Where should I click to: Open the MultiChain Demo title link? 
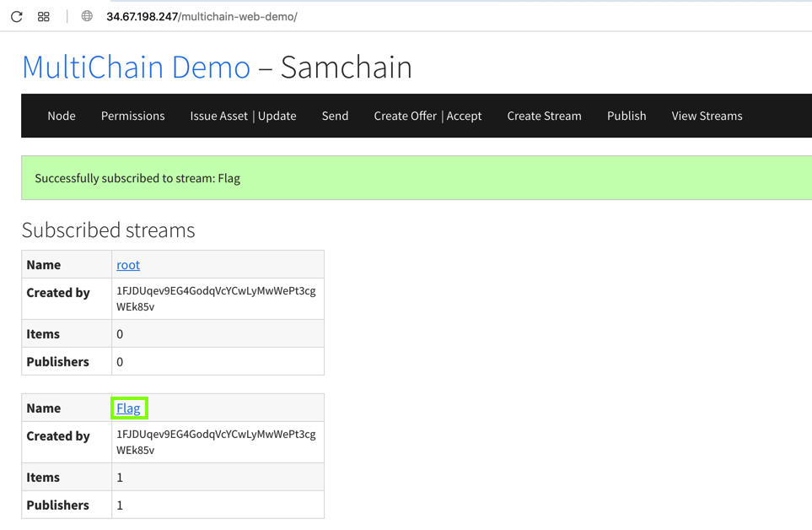(x=137, y=67)
